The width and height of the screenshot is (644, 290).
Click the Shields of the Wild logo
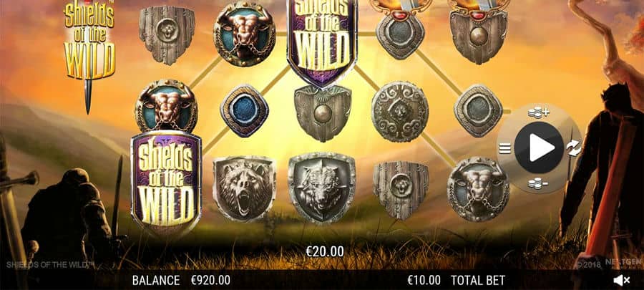coord(89,42)
